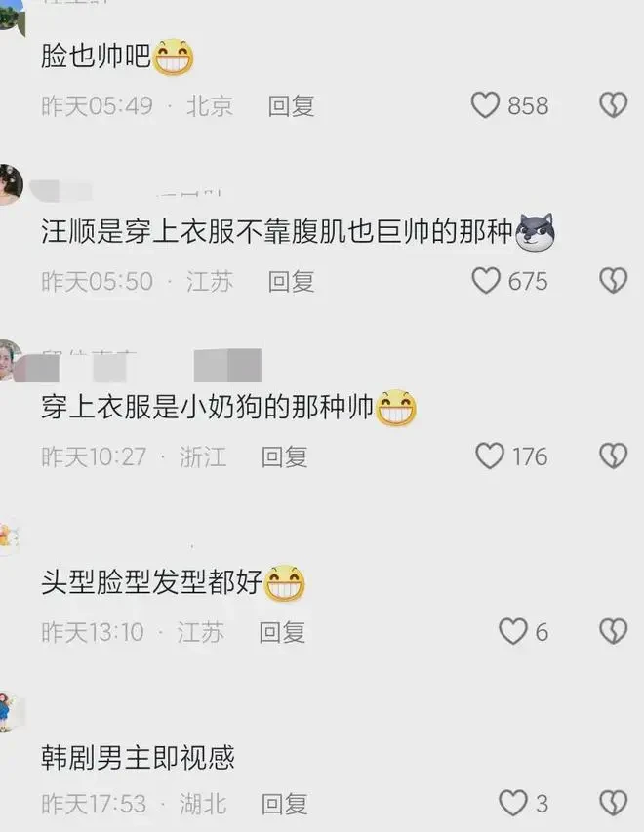Viewport: 644px width, 832px height.
Task: Like the comment with 675 likes
Action: click(x=486, y=281)
